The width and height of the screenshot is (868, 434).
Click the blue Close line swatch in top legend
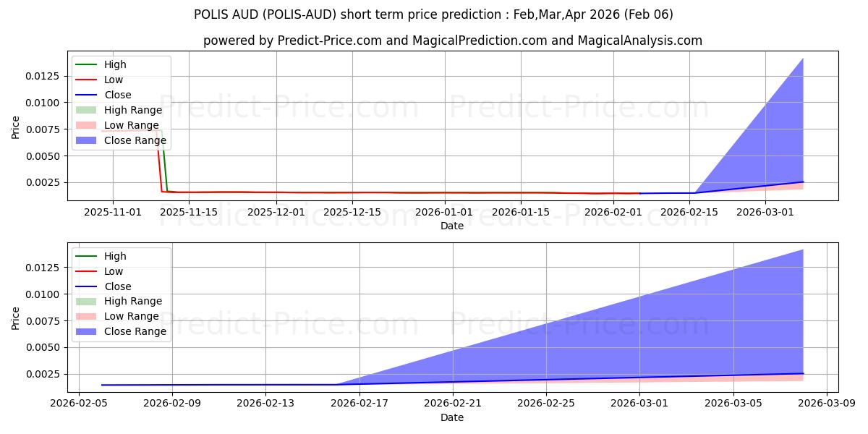pyautogui.click(x=87, y=95)
